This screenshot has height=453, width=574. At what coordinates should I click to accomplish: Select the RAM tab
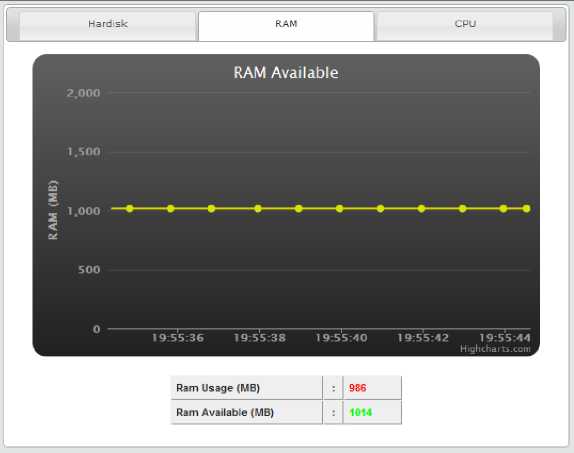[x=286, y=25]
